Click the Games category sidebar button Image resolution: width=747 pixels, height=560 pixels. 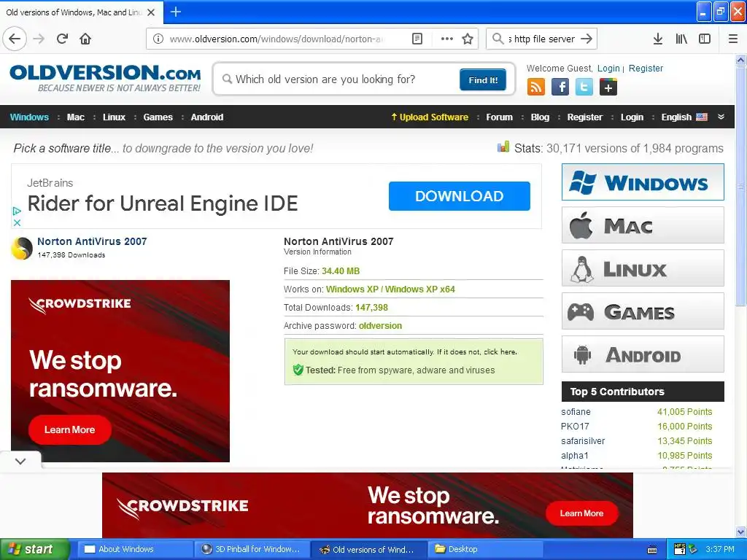(x=643, y=311)
